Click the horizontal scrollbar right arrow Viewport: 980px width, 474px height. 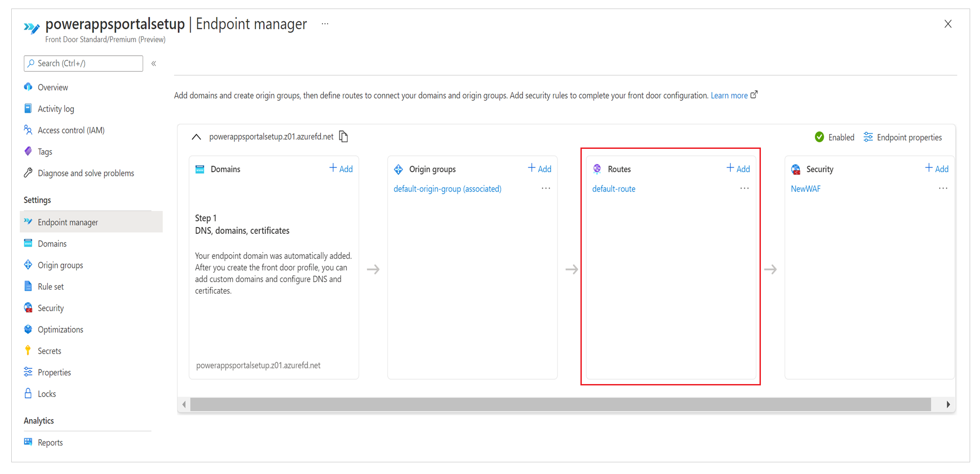coord(948,404)
